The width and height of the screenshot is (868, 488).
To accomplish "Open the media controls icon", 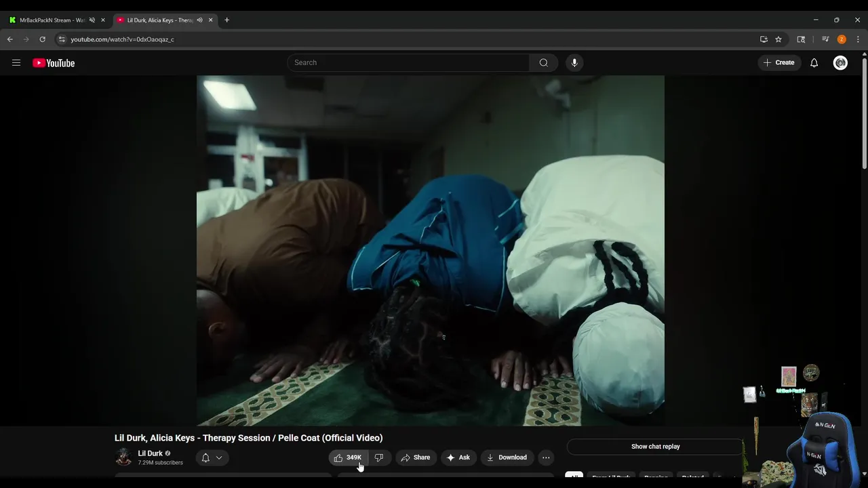I will (825, 39).
